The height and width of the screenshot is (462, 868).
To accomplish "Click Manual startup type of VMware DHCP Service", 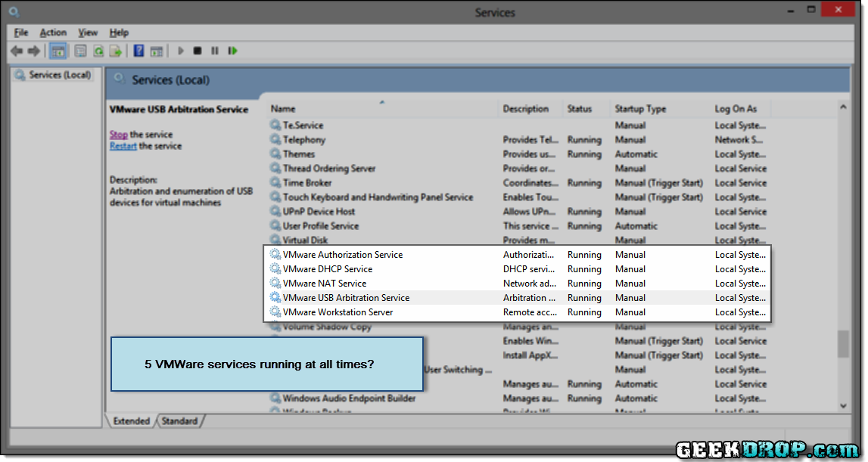I will 630,269.
